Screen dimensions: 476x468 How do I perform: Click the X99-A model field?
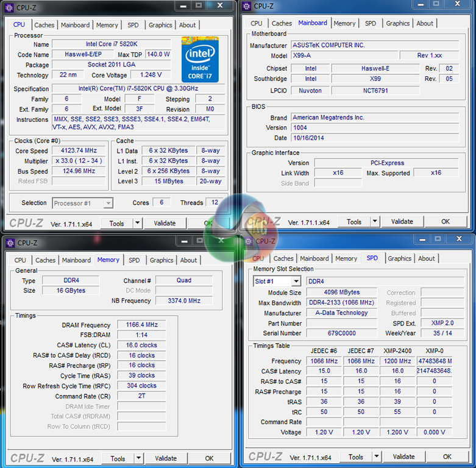[344, 55]
